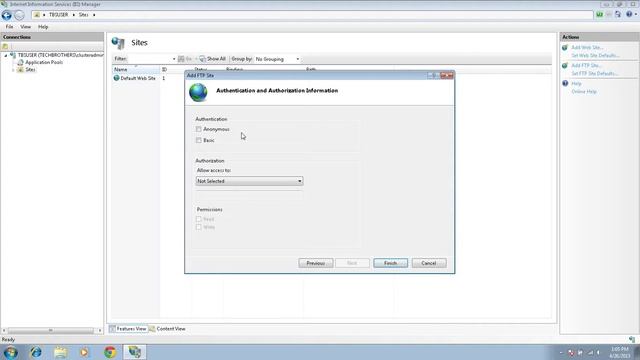Click the Previous button in the dialog
Screen dimensions: 640x360
[x=316, y=263]
